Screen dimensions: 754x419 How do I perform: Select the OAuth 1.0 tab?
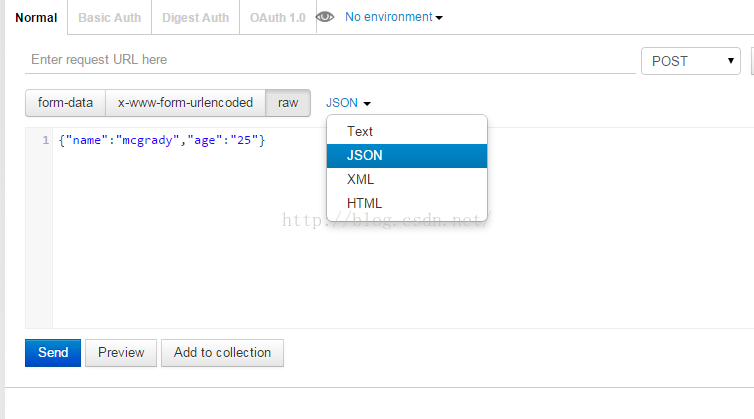point(278,18)
